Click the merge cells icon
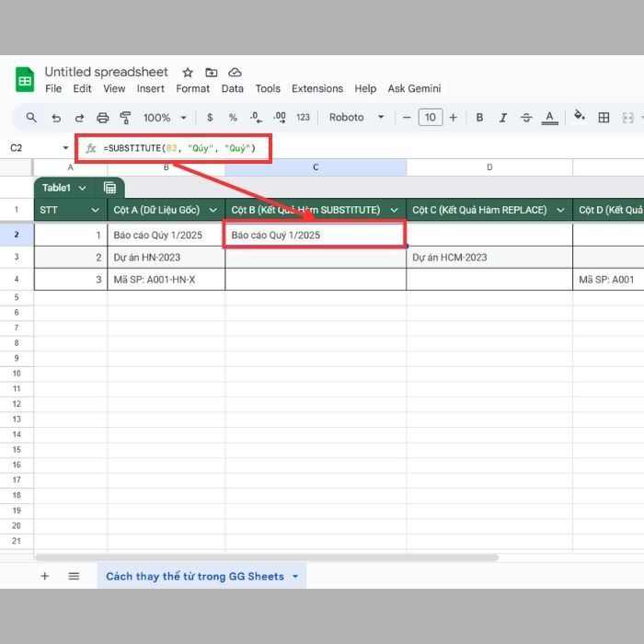This screenshot has width=644, height=644. tap(627, 118)
